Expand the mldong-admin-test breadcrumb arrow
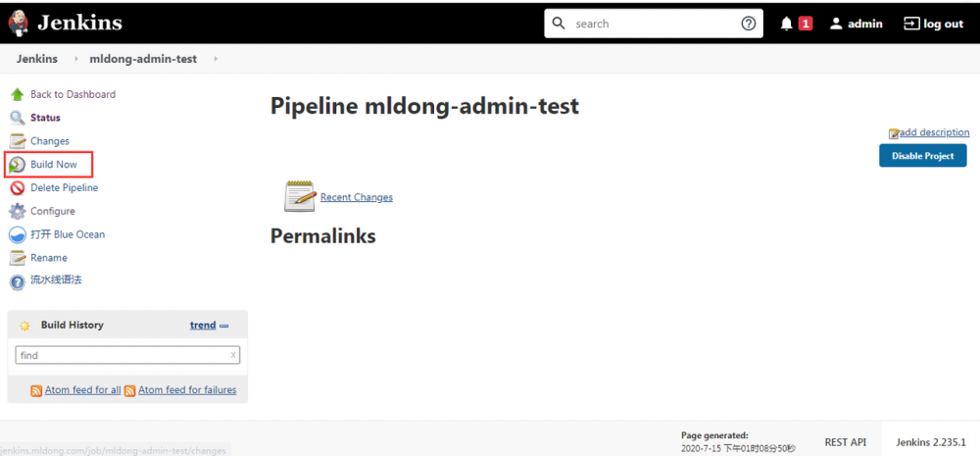This screenshot has width=980, height=456. coord(215,59)
